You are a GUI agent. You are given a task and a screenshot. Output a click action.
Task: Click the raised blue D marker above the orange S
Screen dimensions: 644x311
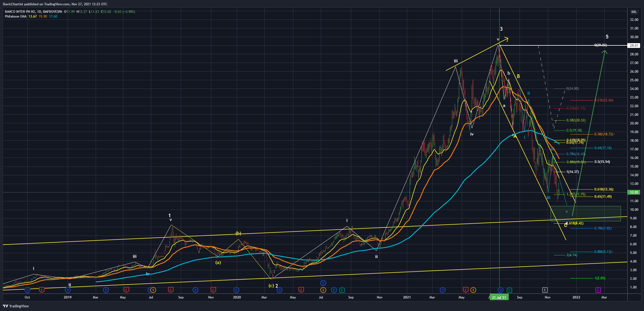tap(323, 283)
